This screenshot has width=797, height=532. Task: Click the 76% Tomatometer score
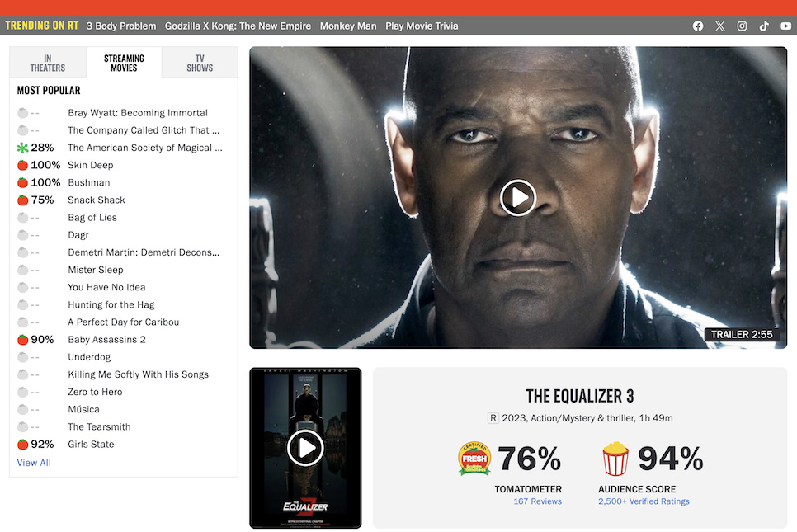529,459
